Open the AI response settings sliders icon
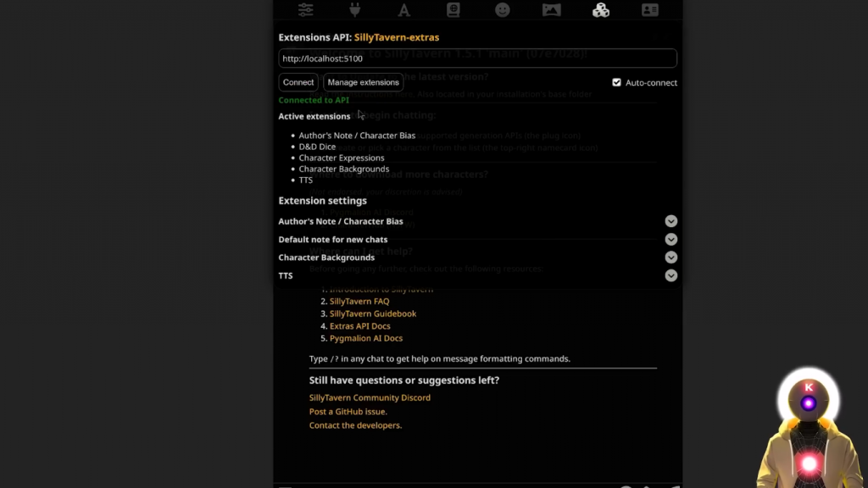Image resolution: width=868 pixels, height=488 pixels. [x=305, y=10]
